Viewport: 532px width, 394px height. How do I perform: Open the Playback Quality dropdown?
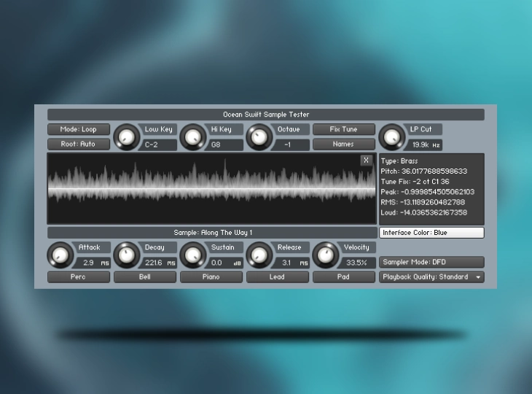[x=431, y=277]
